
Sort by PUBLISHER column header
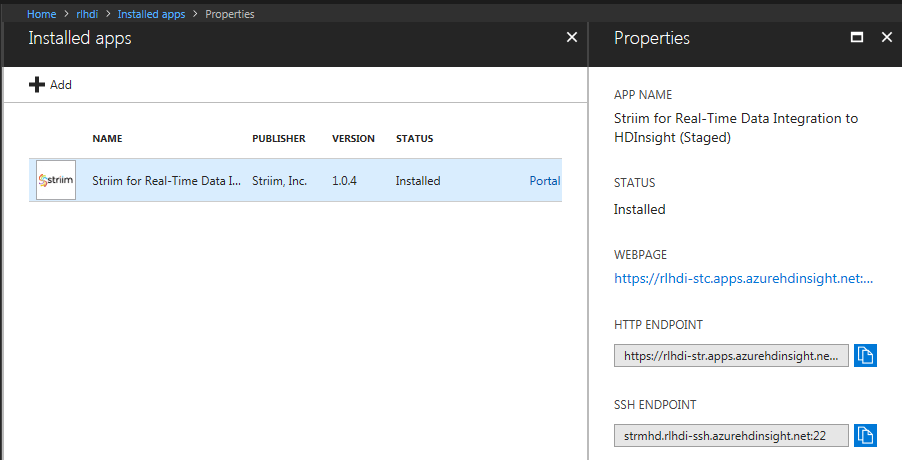[x=278, y=139]
